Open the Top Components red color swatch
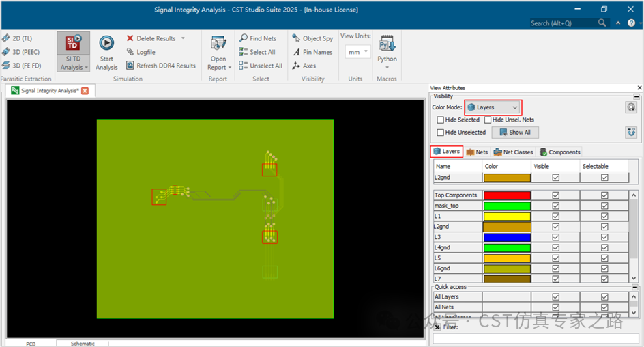This screenshot has height=347, width=644. pos(507,195)
